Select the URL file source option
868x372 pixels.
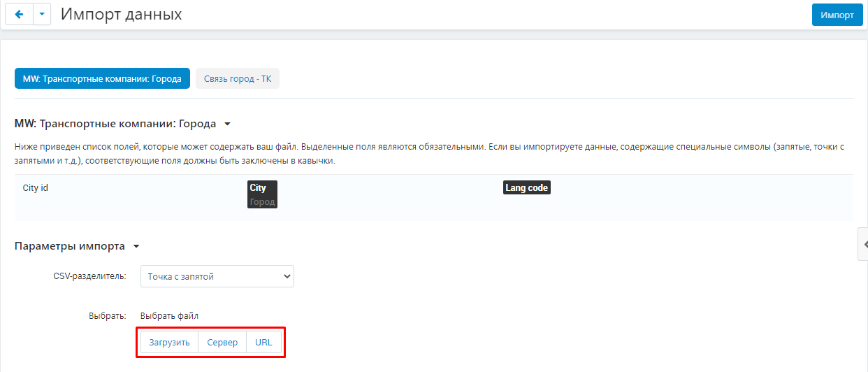point(263,343)
